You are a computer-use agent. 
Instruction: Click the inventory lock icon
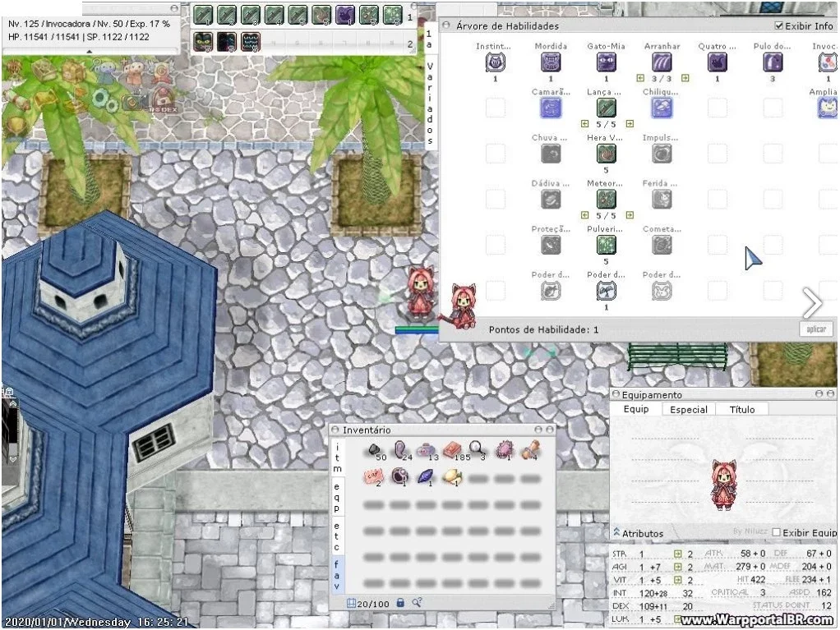[x=399, y=603]
